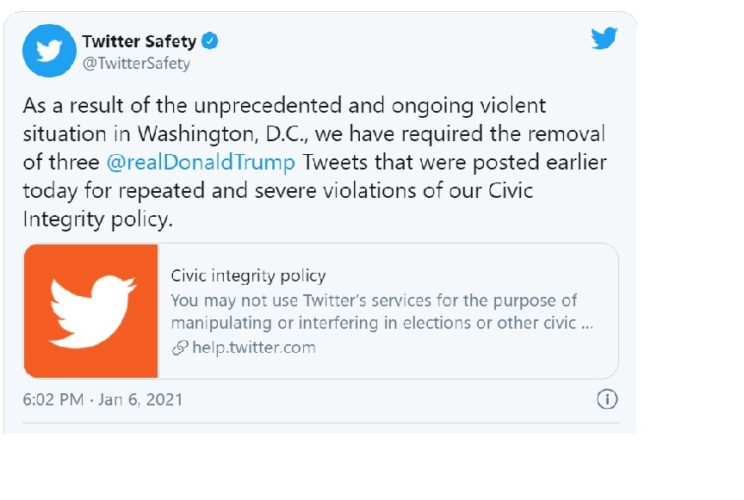Screen dimensions: 744x500
Task: Click the blue verified badge checkmark
Action: coord(211,42)
